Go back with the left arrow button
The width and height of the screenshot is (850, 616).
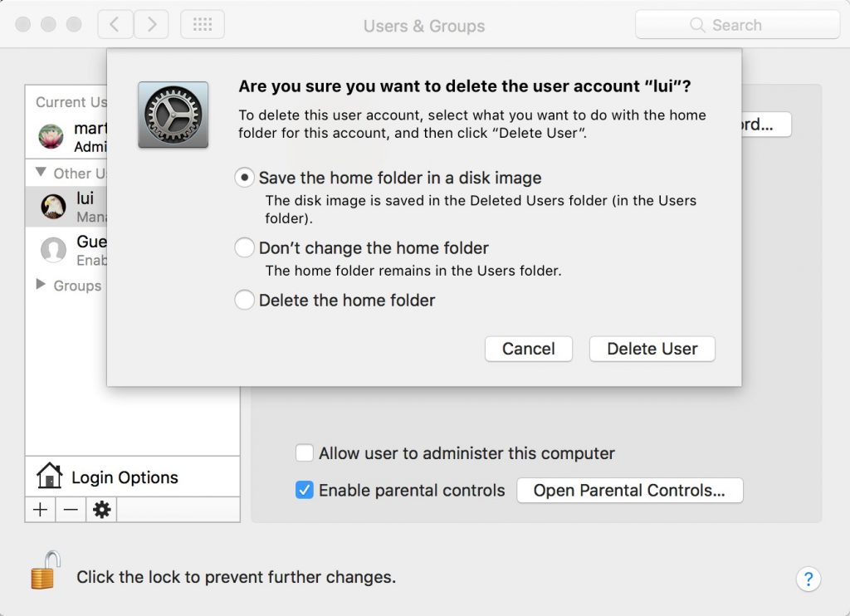115,25
